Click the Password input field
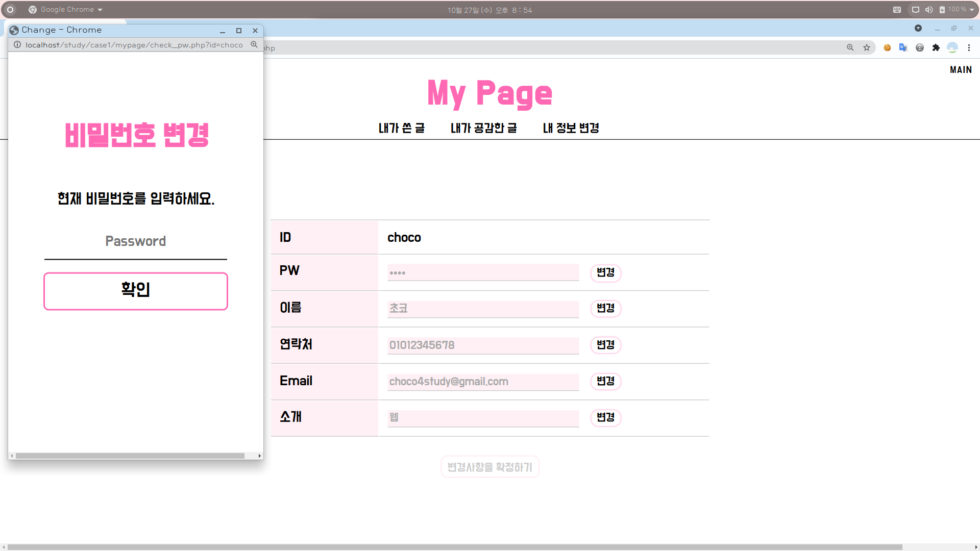980x551 pixels. click(135, 242)
